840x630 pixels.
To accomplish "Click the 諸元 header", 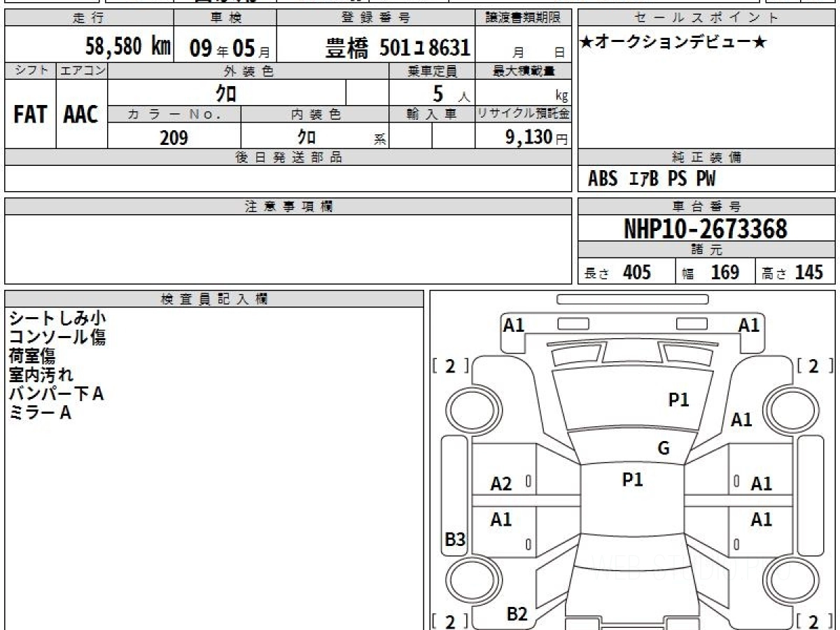I will pos(707,250).
